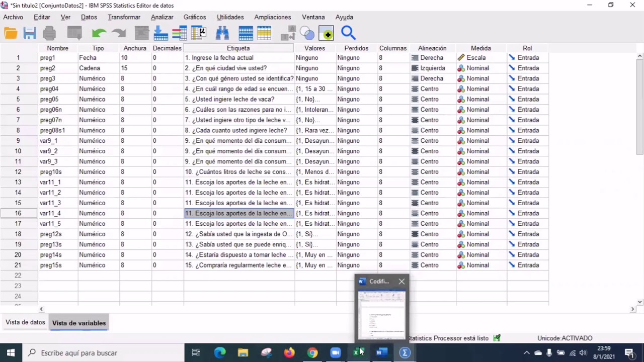The width and height of the screenshot is (644, 362).
Task: Select row header number 1
Action: [x=19, y=58]
